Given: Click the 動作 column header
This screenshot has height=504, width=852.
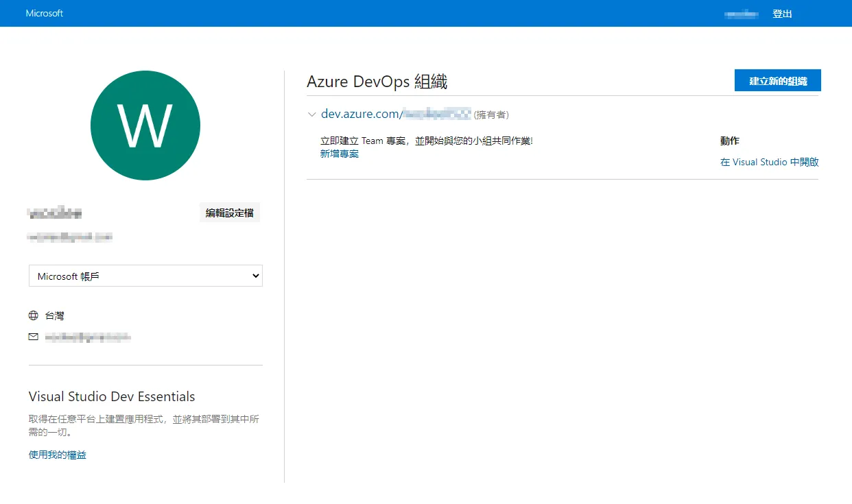Looking at the screenshot, I should (729, 141).
